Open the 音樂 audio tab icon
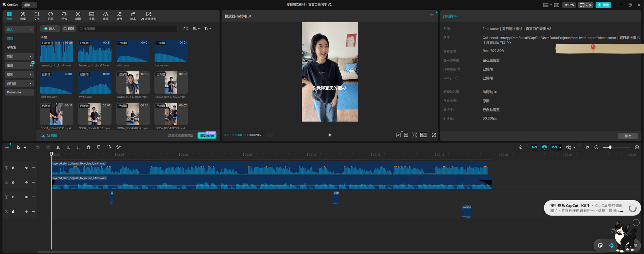Viewport: 644px width, 254px height. click(x=23, y=16)
